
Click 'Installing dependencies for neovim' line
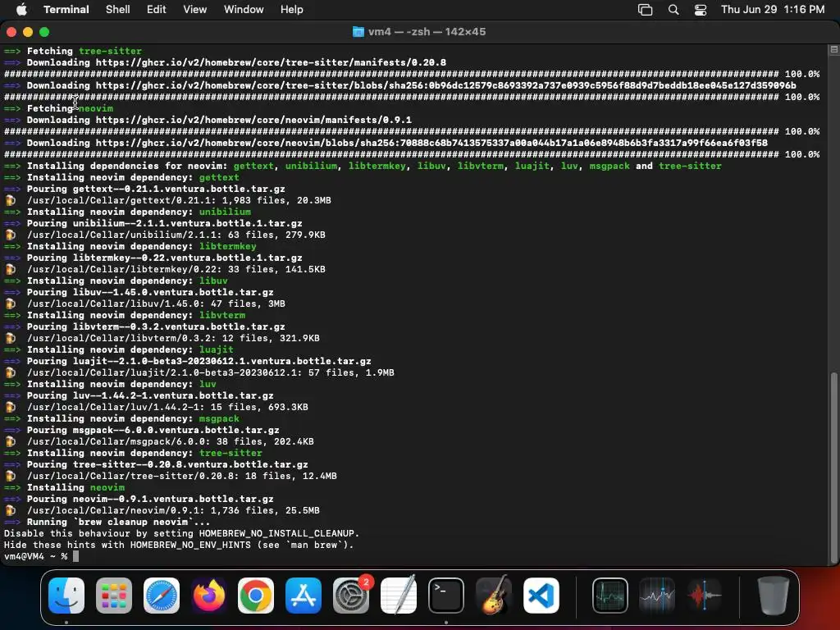(374, 166)
